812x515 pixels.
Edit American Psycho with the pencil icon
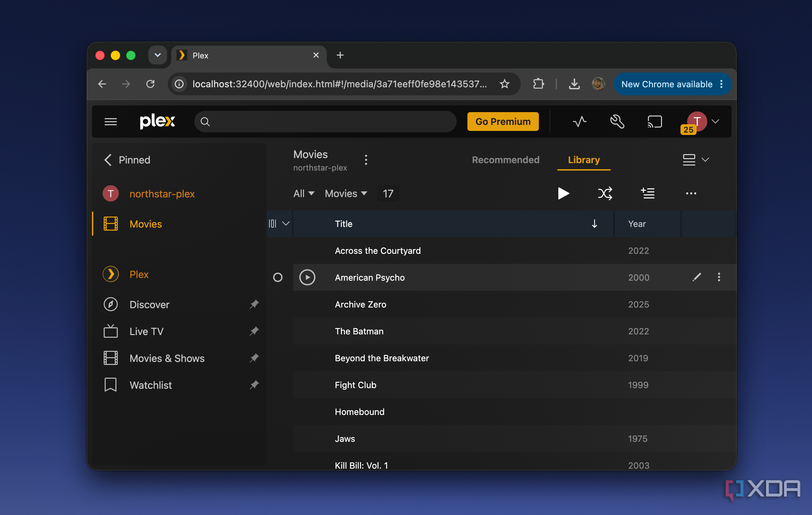[x=697, y=277]
